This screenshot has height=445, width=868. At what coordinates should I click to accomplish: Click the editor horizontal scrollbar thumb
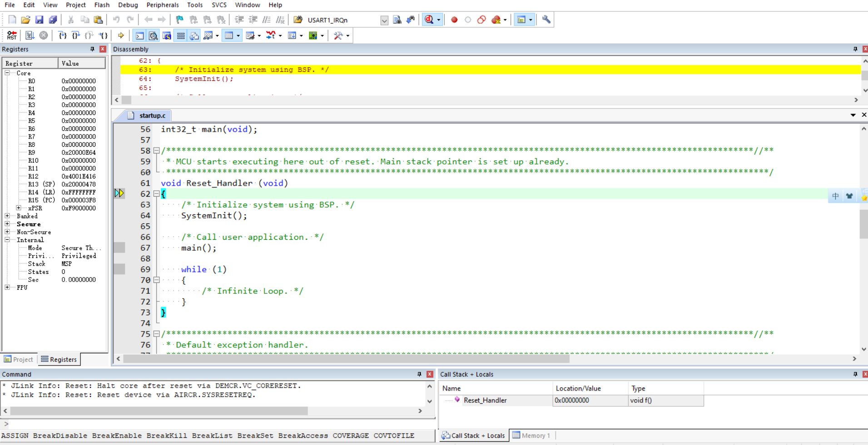click(x=346, y=359)
